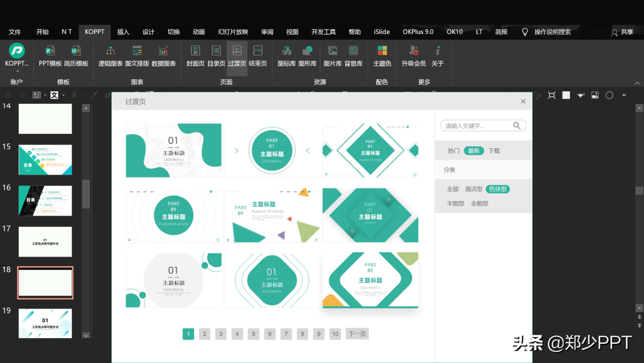Click main editor scroll down arrow
Viewport: 644px width, 363px height.
pos(639,308)
